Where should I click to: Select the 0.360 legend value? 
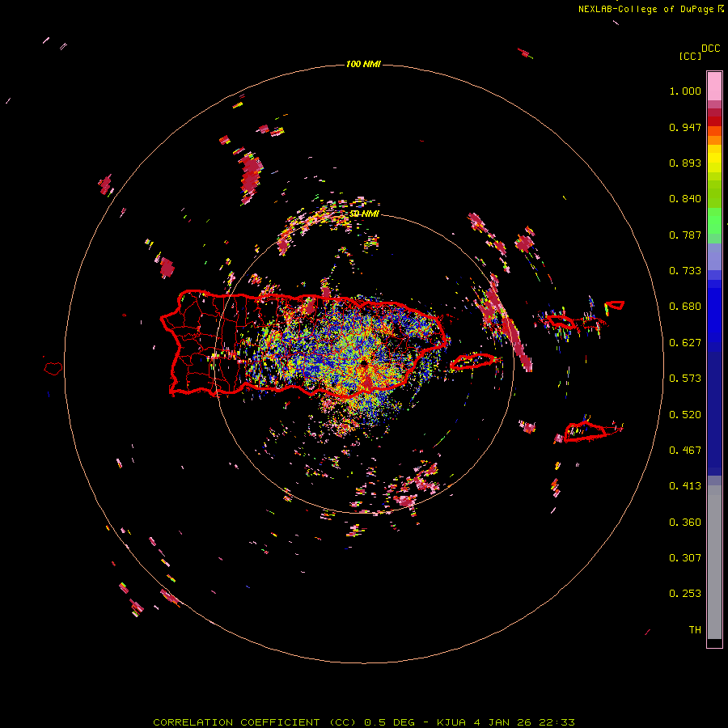coord(685,523)
